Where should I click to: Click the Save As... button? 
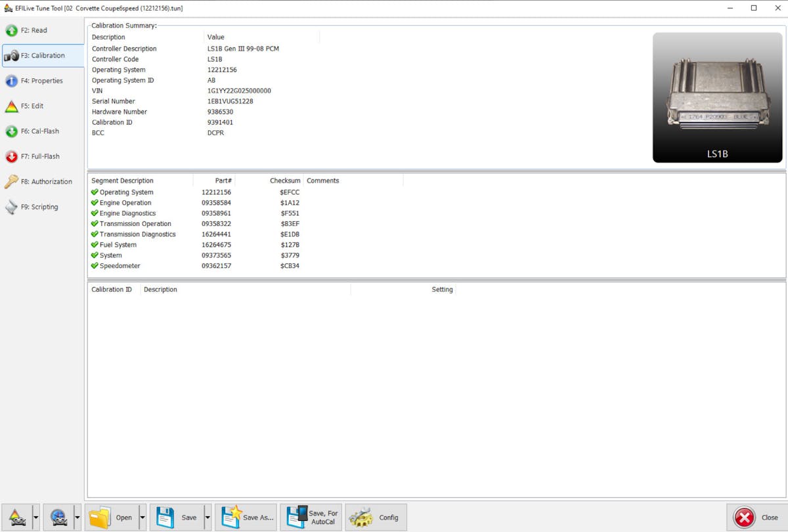247,518
